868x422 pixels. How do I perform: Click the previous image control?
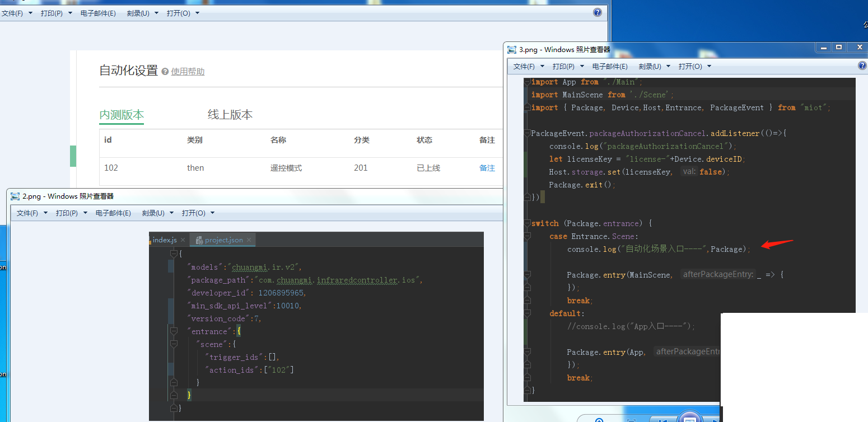point(664,421)
